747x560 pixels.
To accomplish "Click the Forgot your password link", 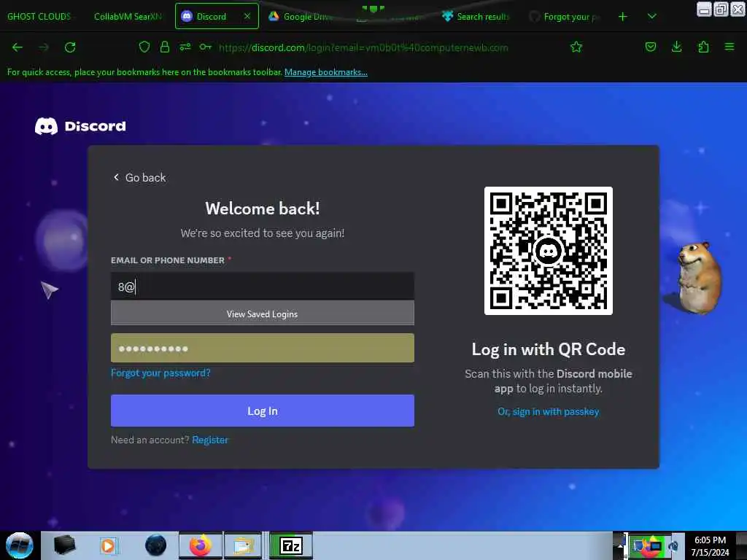I will (x=160, y=373).
